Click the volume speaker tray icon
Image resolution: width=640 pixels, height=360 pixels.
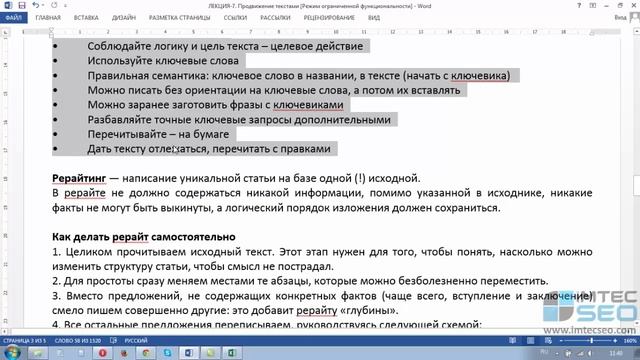click(x=590, y=353)
